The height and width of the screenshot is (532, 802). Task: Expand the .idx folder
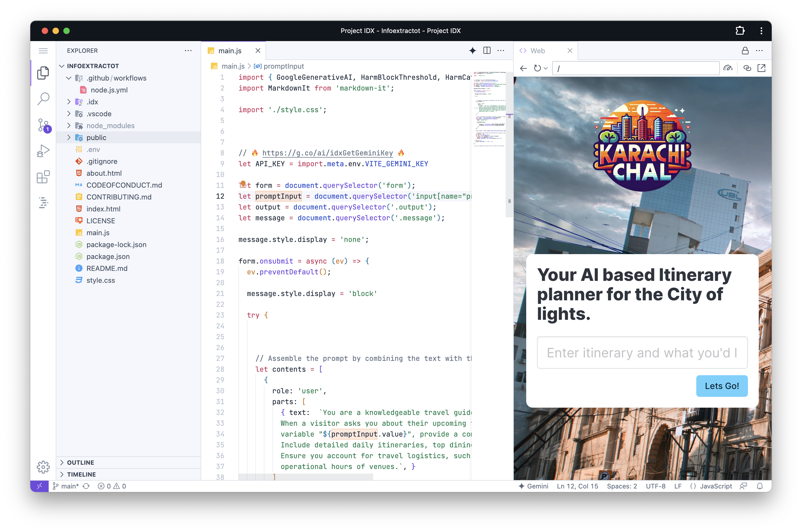(x=69, y=102)
